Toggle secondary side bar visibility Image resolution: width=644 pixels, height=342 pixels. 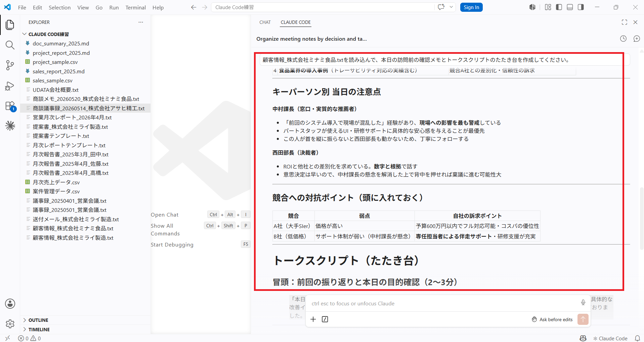pyautogui.click(x=581, y=7)
